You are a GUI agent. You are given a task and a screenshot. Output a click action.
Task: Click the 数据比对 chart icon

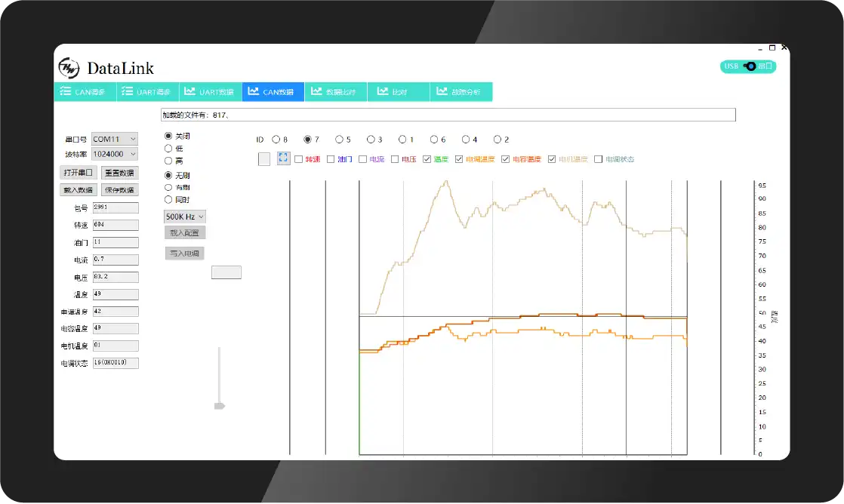[x=316, y=91]
